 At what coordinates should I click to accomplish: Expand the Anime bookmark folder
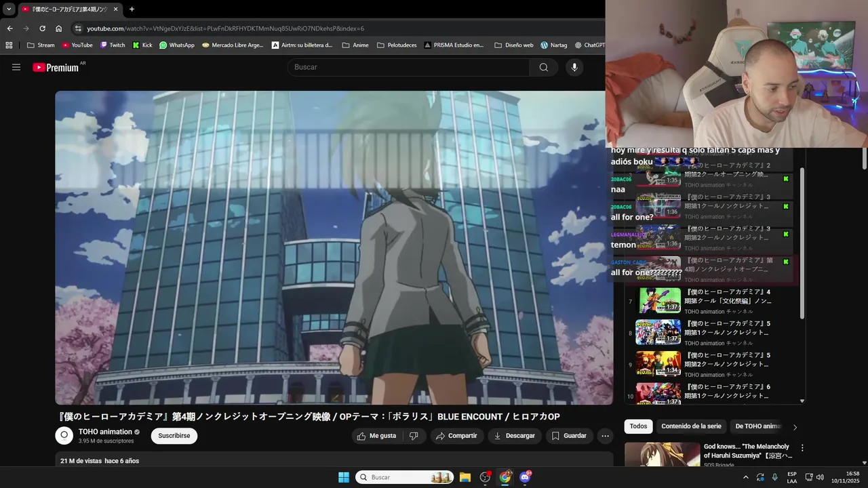point(355,45)
